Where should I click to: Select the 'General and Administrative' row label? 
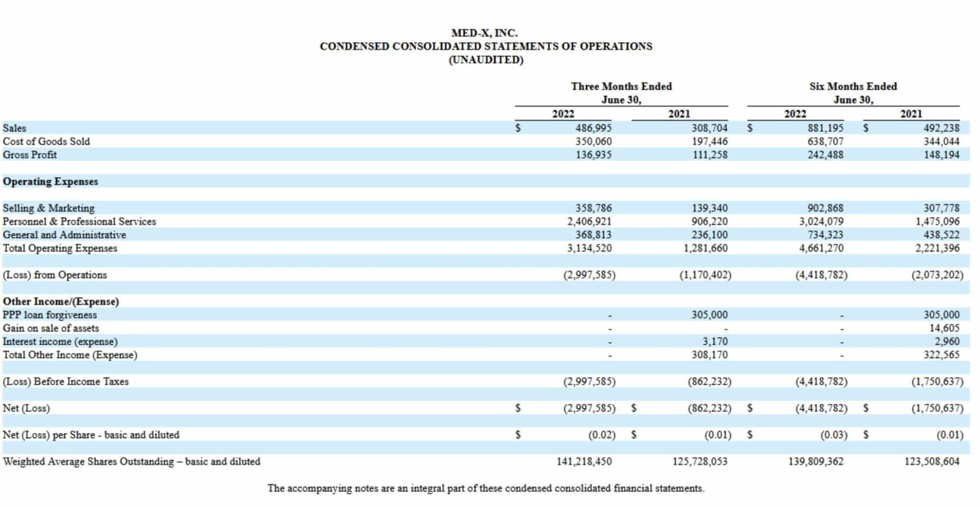click(x=64, y=235)
